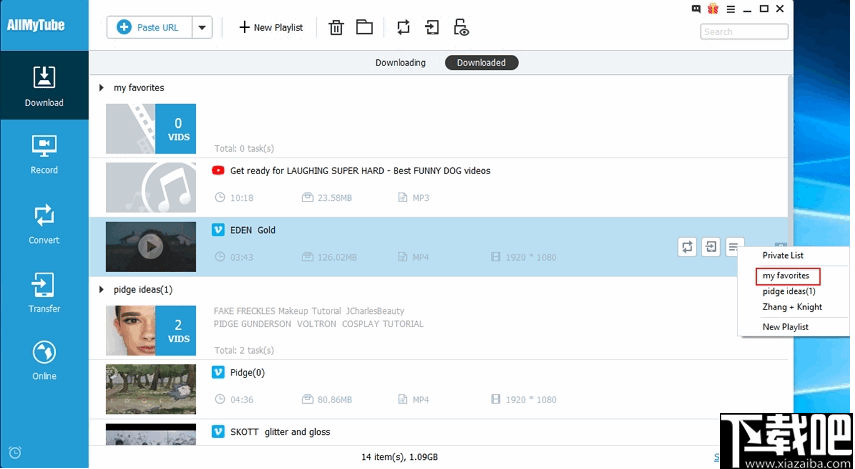Viewport: 855px width, 469px height.
Task: Play the EDEN Gold video thumbnail
Action: (x=151, y=246)
